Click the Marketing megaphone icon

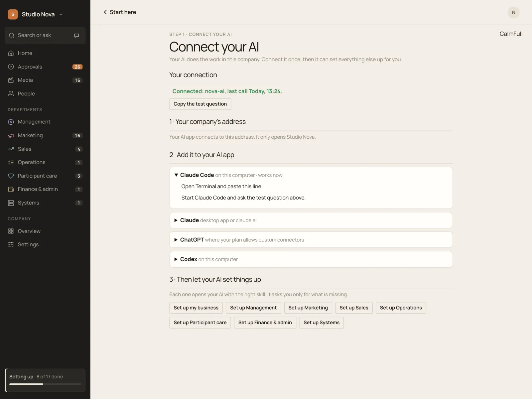[11, 136]
